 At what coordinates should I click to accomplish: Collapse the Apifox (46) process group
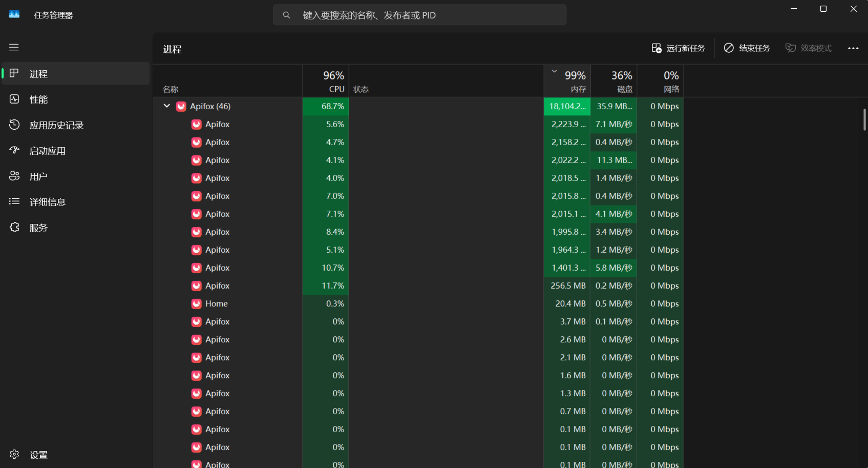167,106
